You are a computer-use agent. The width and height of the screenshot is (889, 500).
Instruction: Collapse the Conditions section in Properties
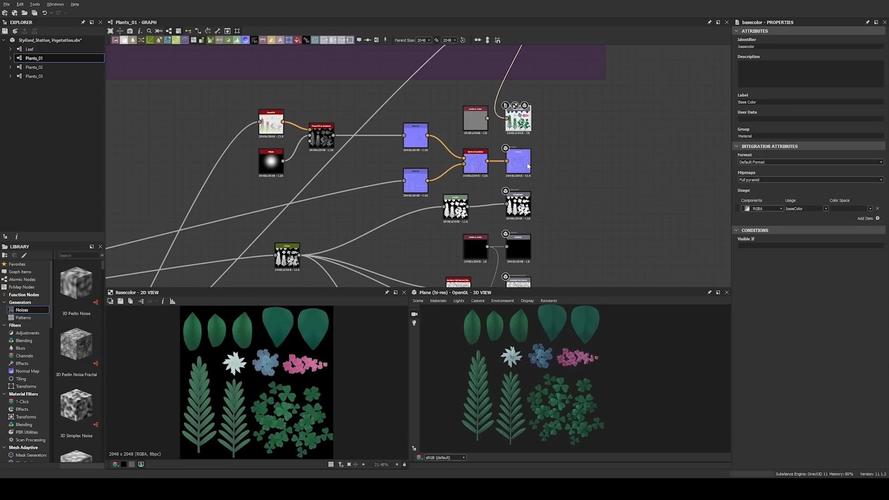coord(736,230)
